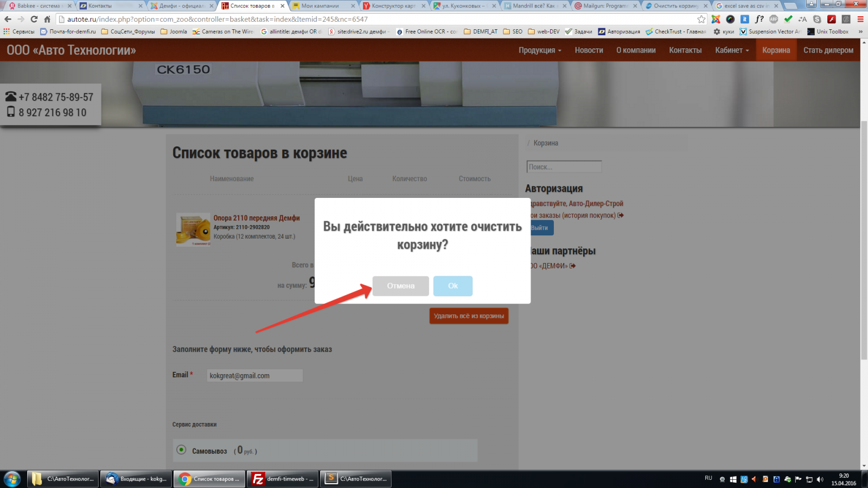
Task: Open FileZilla from the taskbar
Action: click(283, 479)
